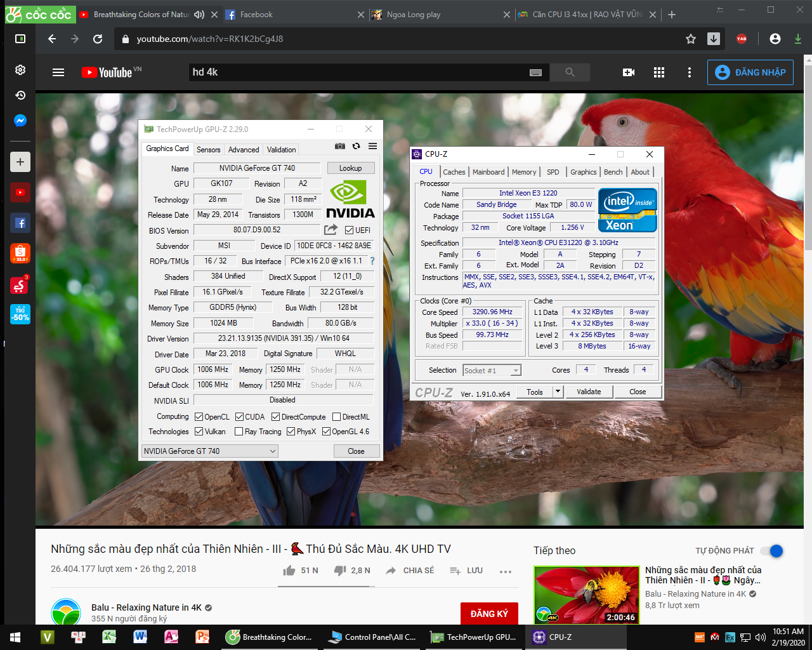Toggle OpenCL checkbox
The image size is (812, 650).
click(x=199, y=417)
